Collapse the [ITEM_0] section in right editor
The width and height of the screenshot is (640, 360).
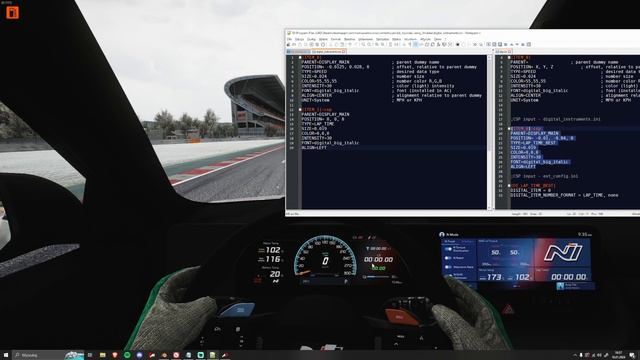click(509, 58)
